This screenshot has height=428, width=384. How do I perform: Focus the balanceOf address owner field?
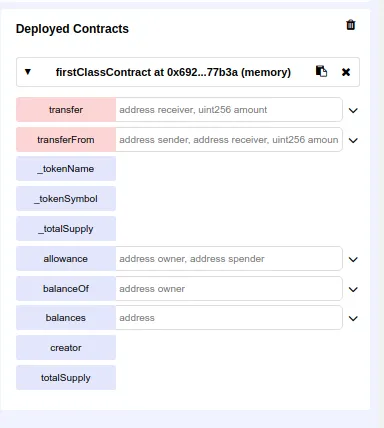(x=229, y=289)
